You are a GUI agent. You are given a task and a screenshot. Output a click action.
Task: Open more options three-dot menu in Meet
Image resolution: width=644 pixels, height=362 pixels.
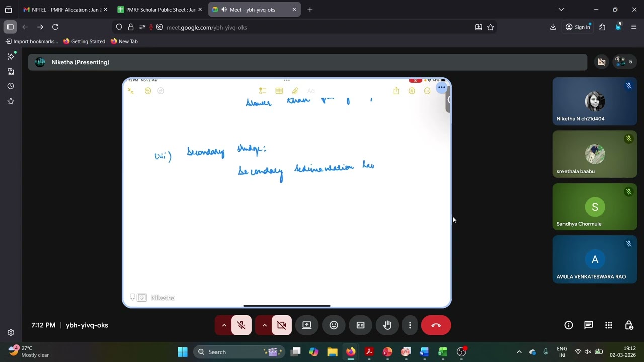click(410, 325)
